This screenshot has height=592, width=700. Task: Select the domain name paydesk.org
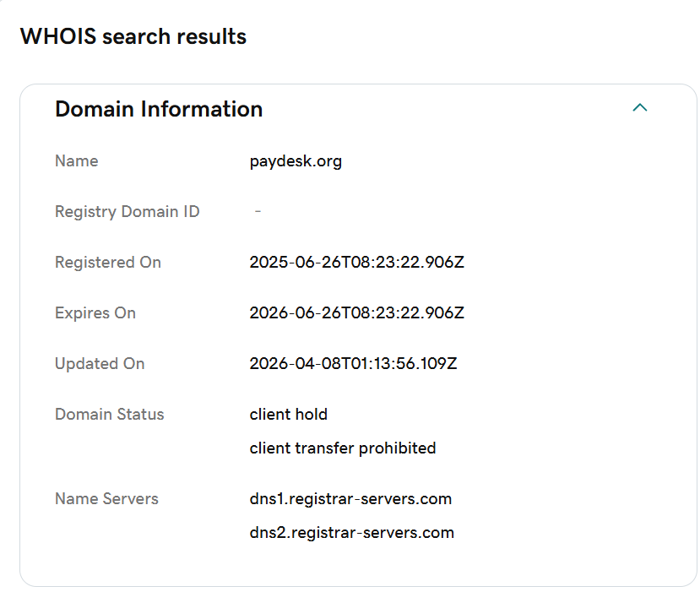(296, 160)
